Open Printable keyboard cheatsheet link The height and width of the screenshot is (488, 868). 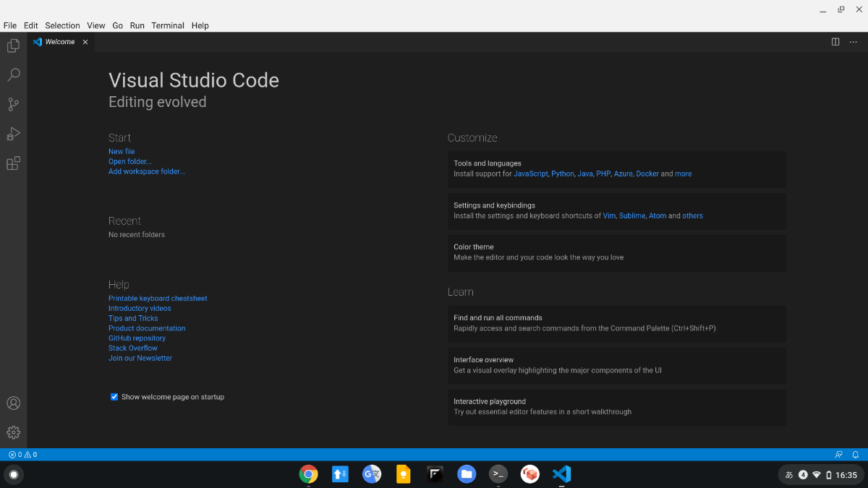158,299
